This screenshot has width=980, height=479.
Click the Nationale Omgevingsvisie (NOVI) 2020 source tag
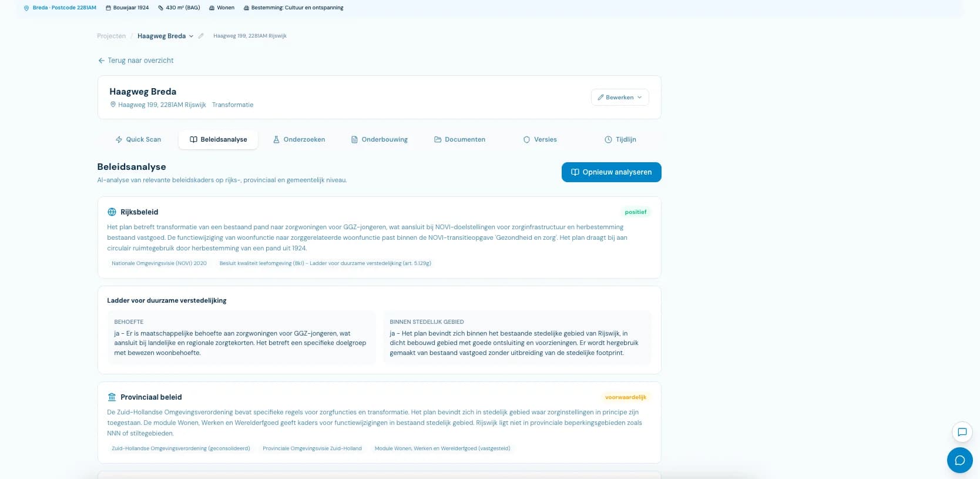click(159, 263)
